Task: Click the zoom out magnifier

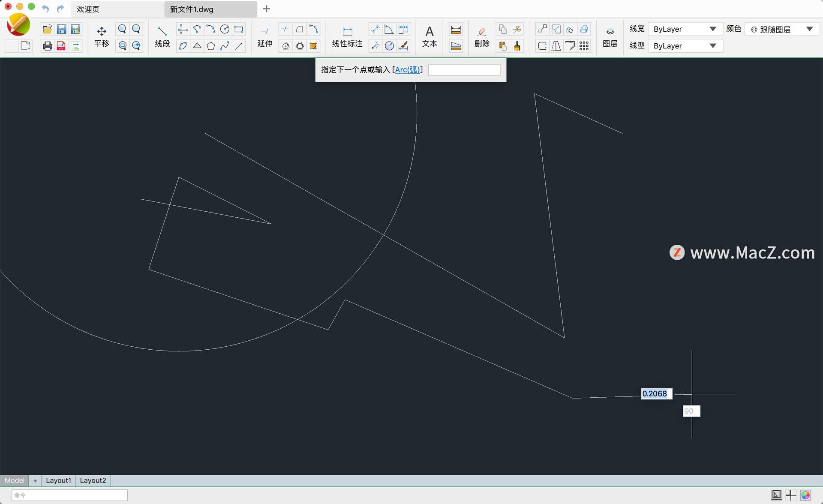Action: coord(136,29)
